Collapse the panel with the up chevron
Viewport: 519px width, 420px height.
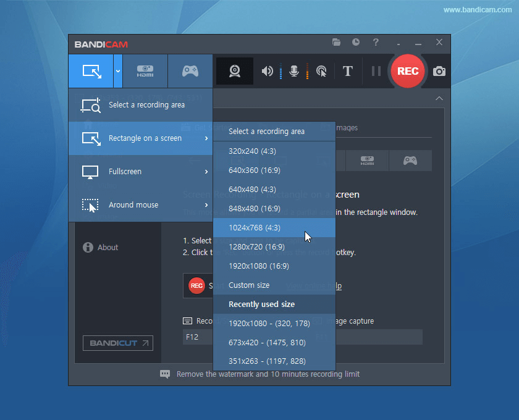pos(439,98)
